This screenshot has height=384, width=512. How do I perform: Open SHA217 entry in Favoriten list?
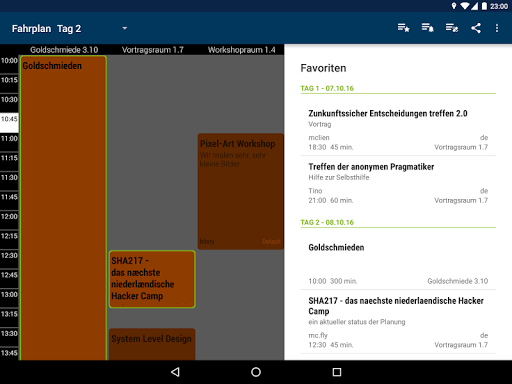coord(398,322)
